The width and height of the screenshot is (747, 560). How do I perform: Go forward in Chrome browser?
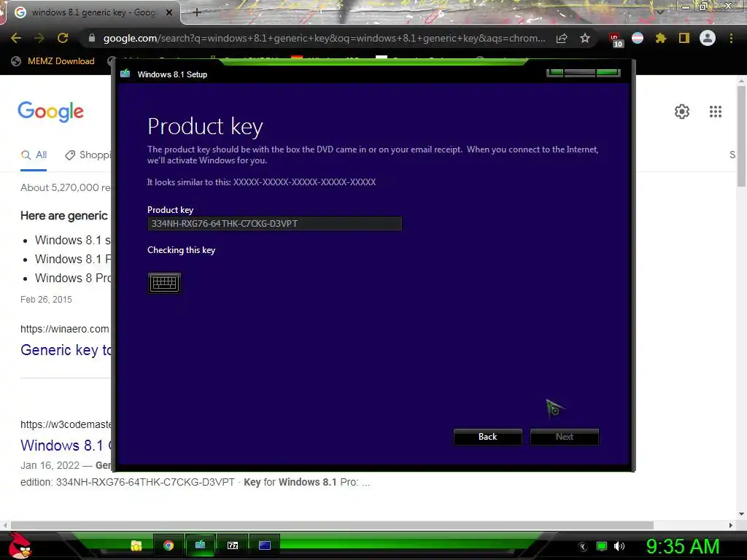[39, 38]
